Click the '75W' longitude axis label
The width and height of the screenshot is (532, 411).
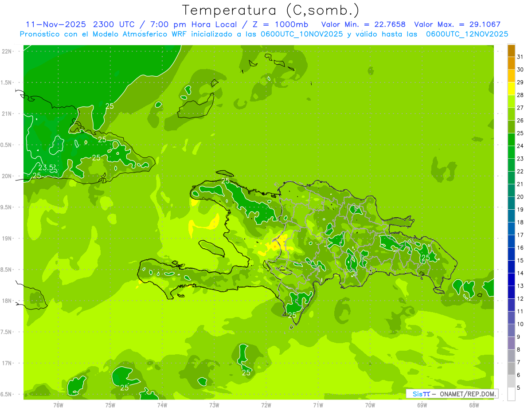click(110, 405)
